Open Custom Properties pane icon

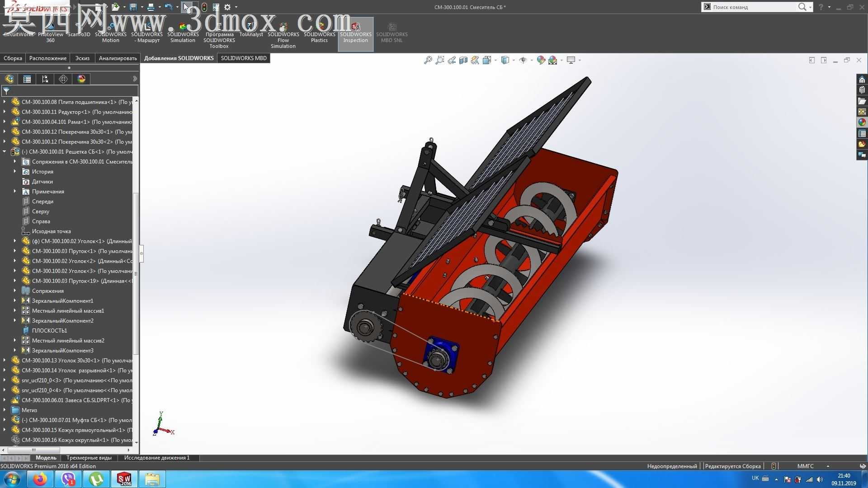[862, 133]
